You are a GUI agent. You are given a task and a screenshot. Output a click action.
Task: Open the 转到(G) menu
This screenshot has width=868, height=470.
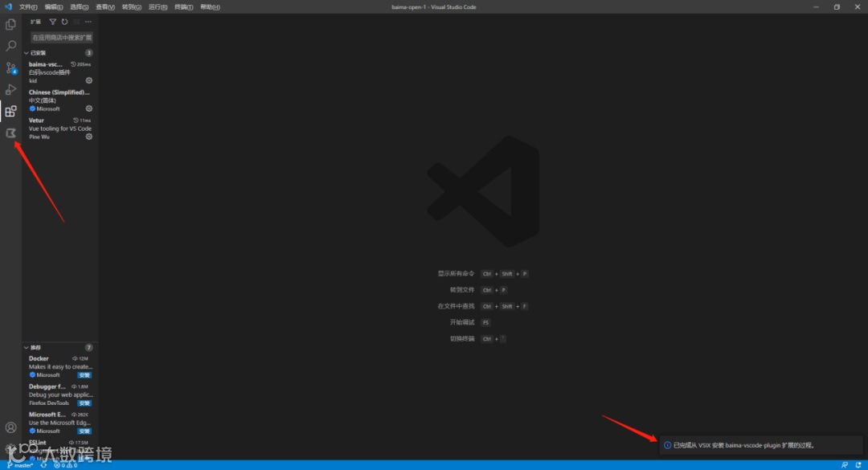pyautogui.click(x=131, y=6)
